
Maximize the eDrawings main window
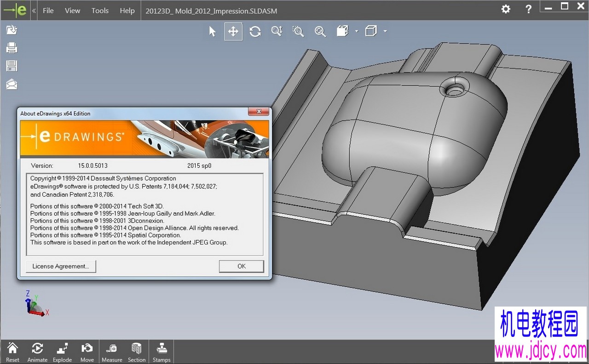pyautogui.click(x=565, y=6)
